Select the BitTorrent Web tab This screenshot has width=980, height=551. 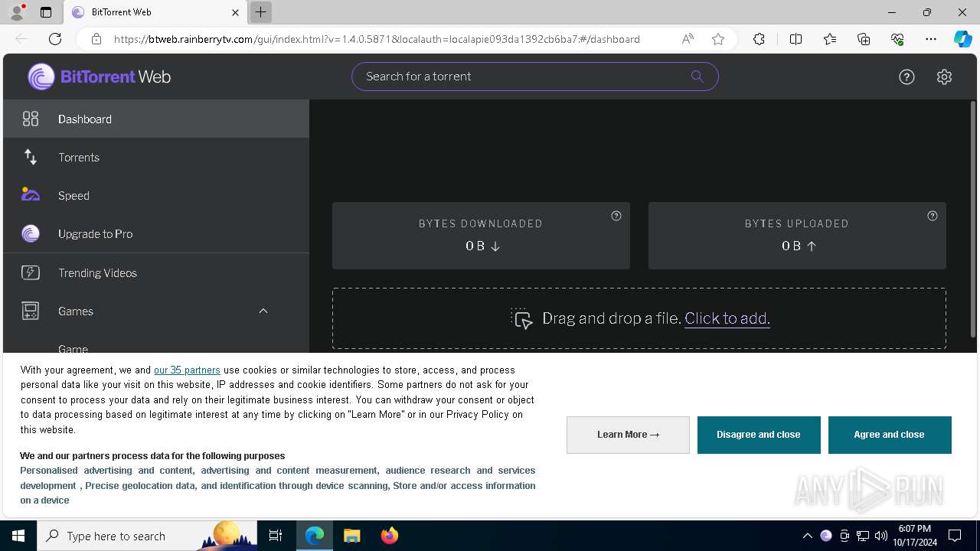click(155, 12)
